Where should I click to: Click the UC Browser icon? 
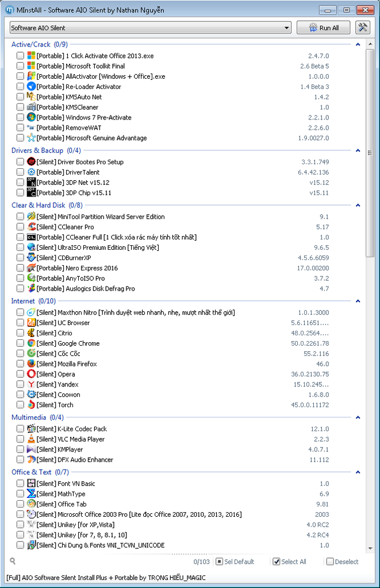[x=31, y=323]
